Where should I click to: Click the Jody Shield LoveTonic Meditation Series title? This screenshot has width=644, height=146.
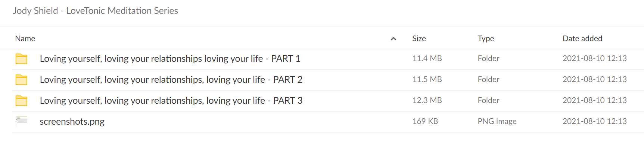pos(95,11)
